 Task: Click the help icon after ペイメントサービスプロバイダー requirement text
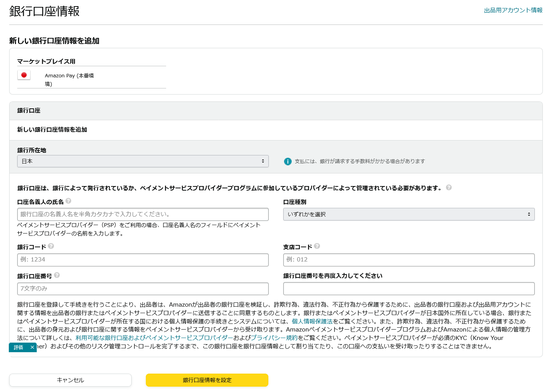click(x=449, y=188)
